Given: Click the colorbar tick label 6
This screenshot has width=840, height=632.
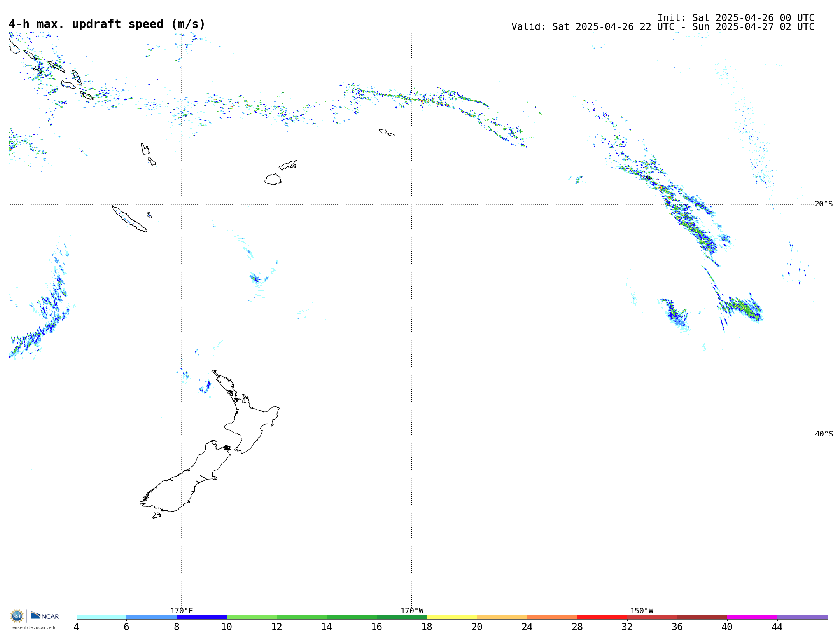Looking at the screenshot, I should tap(126, 627).
